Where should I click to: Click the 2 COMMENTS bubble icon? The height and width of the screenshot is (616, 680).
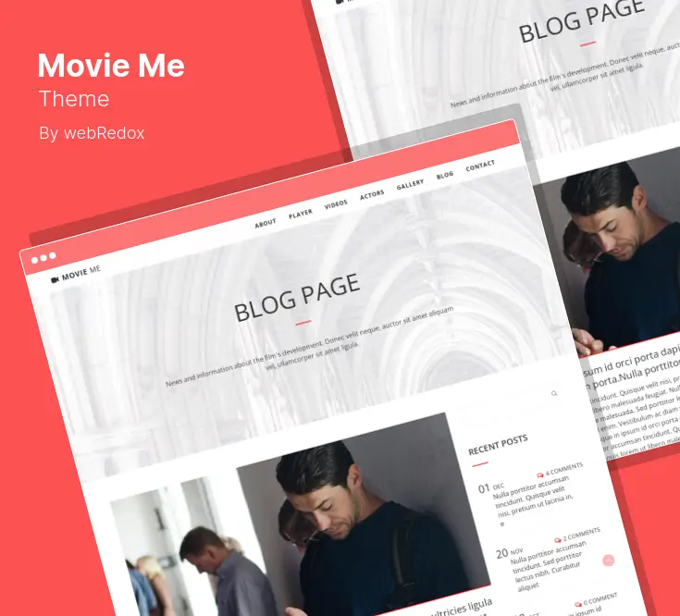558,540
